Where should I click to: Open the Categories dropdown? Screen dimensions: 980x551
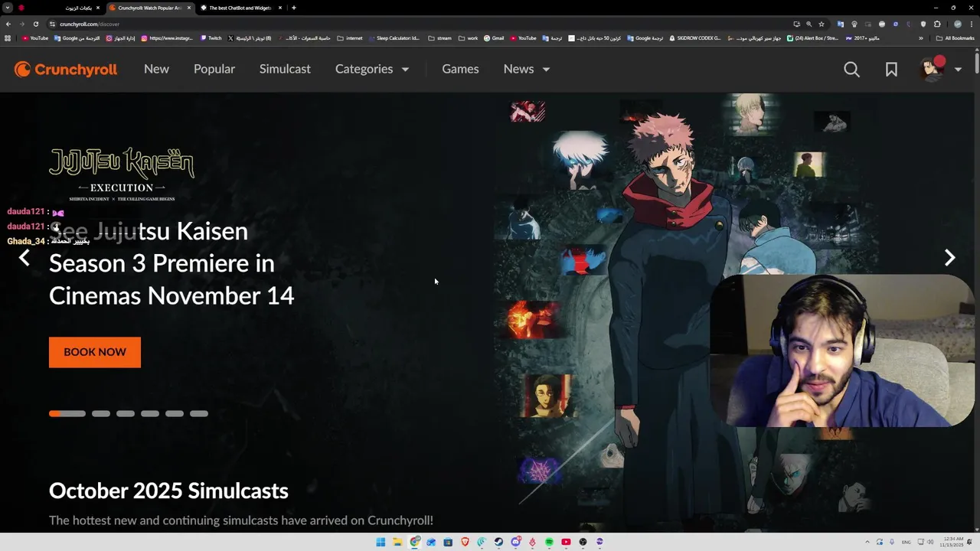372,69
